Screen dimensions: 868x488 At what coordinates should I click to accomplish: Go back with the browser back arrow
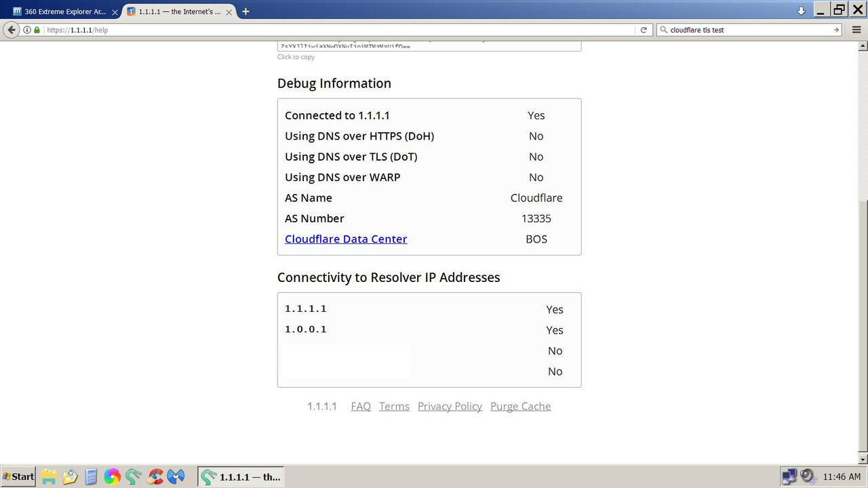11,30
